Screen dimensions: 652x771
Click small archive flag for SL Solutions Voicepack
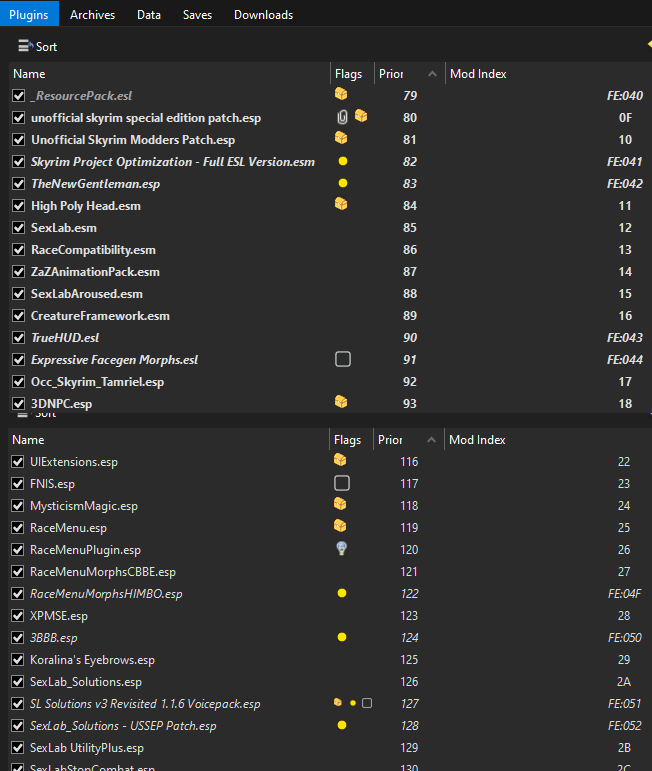tap(338, 702)
